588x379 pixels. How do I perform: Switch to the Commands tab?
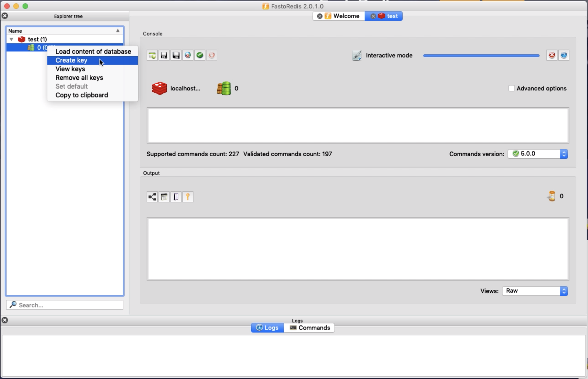click(309, 328)
